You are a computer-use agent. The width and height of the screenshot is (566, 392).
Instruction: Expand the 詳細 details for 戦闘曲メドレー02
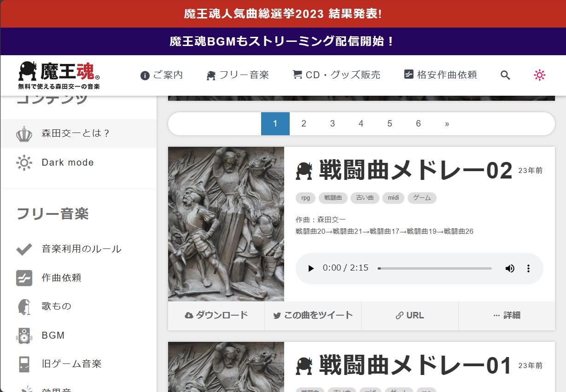pos(507,316)
